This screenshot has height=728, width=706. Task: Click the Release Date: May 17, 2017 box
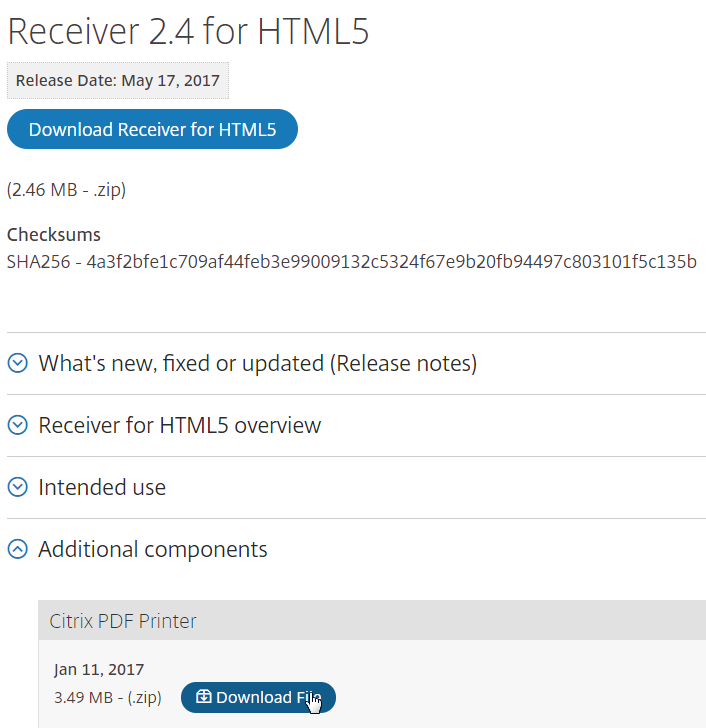[x=118, y=80]
